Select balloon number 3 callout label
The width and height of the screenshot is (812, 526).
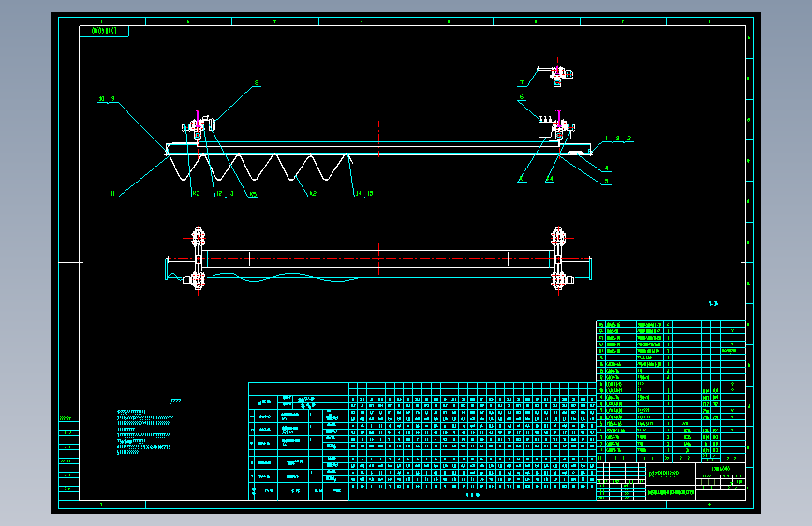point(629,139)
